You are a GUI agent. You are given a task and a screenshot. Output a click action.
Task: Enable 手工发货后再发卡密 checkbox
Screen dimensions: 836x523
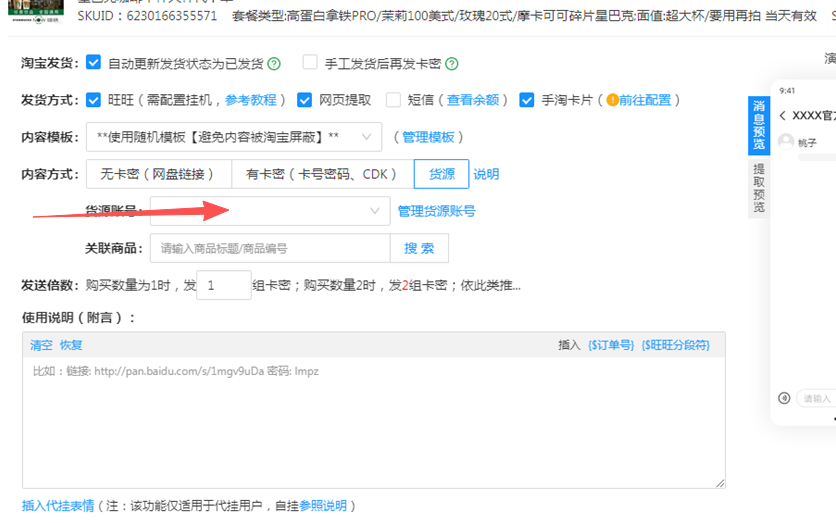tap(311, 63)
